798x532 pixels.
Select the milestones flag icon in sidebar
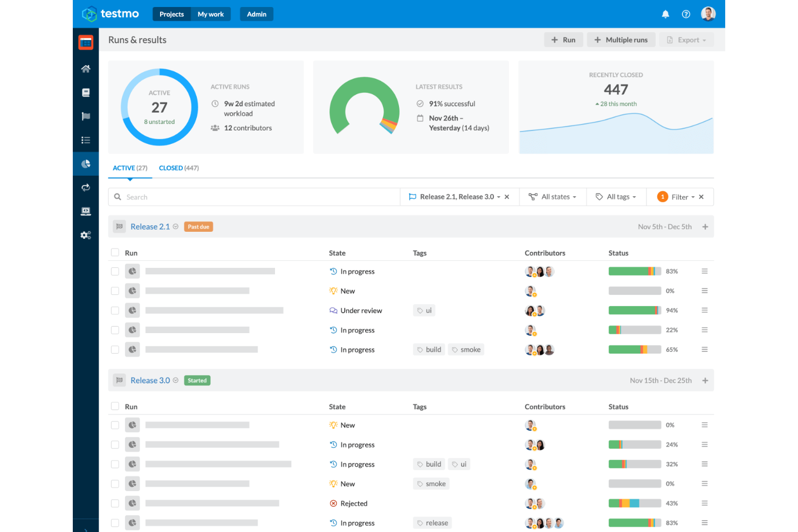click(x=86, y=116)
